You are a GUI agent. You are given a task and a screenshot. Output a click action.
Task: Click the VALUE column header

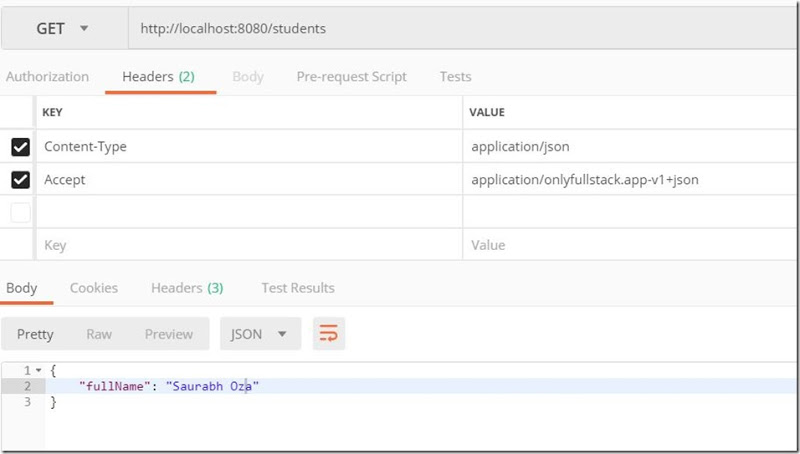(487, 112)
